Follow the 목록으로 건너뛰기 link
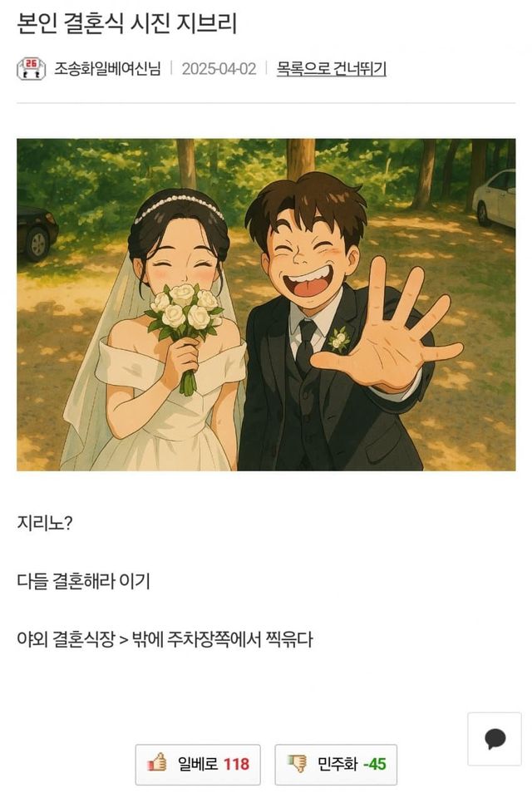Image resolution: width=532 pixels, height=793 pixels. click(x=331, y=68)
